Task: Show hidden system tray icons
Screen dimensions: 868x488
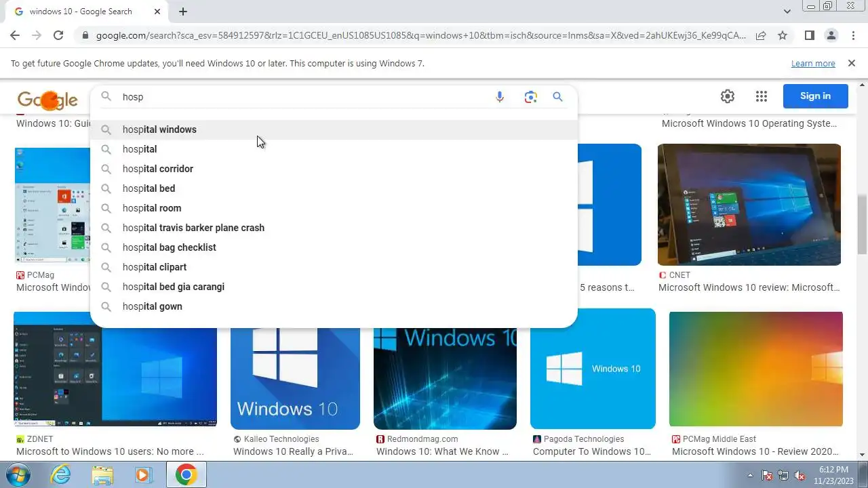Action: coord(750,475)
